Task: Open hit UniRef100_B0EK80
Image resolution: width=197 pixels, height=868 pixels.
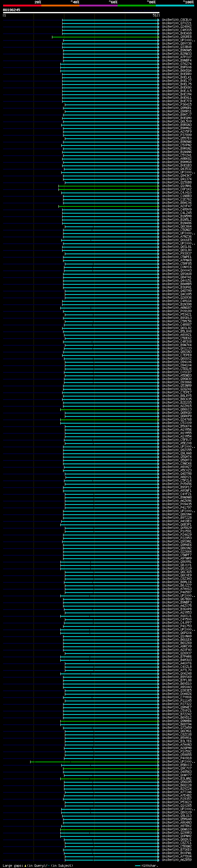Action: [176, 88]
